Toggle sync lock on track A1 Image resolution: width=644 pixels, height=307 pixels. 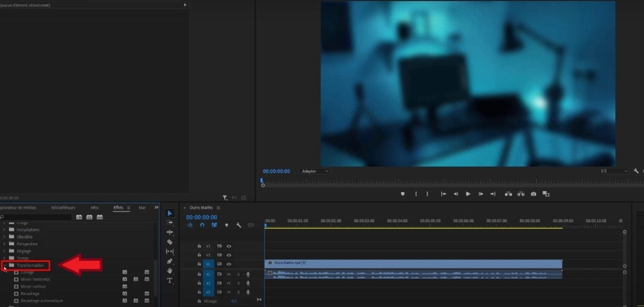(x=219, y=274)
